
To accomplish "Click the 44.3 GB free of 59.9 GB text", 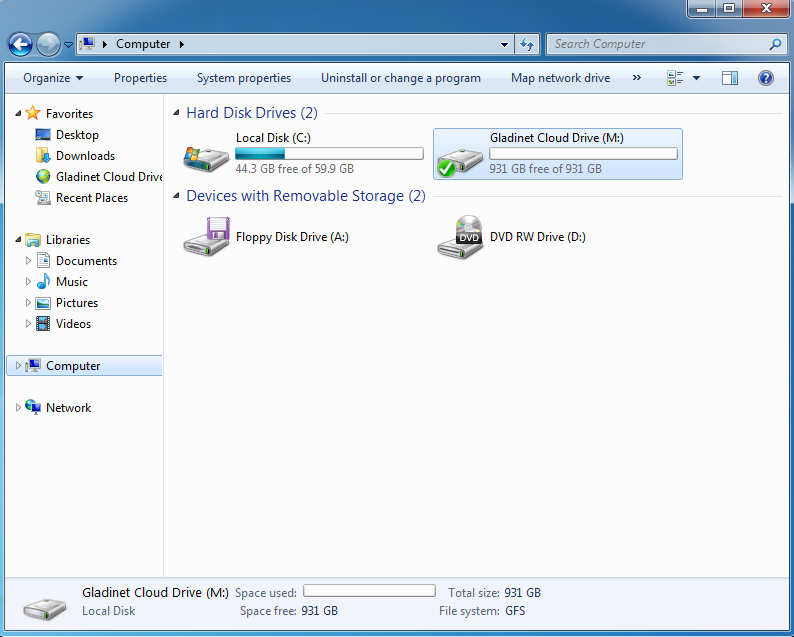I will pos(294,169).
